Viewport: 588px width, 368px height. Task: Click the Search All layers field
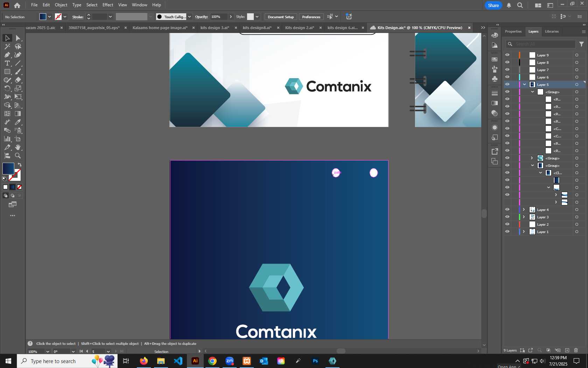tap(541, 44)
